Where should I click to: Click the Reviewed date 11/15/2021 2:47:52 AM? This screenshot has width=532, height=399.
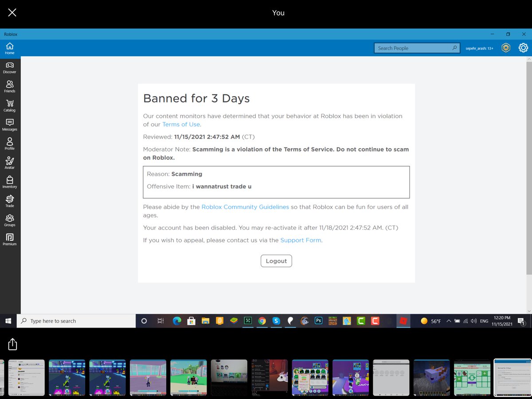pyautogui.click(x=207, y=137)
